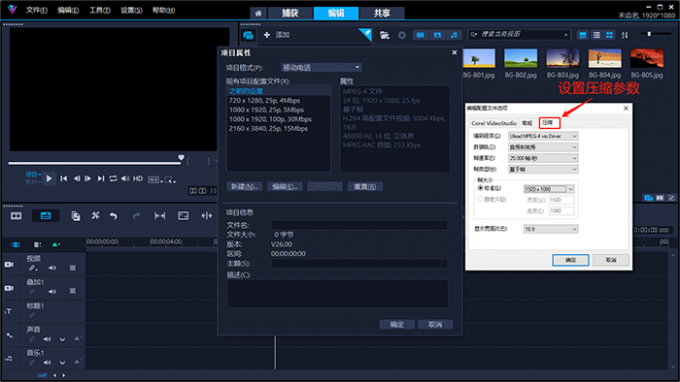This screenshot has height=382, width=680.
Task: Go to the home tab icon
Action: click(x=258, y=13)
